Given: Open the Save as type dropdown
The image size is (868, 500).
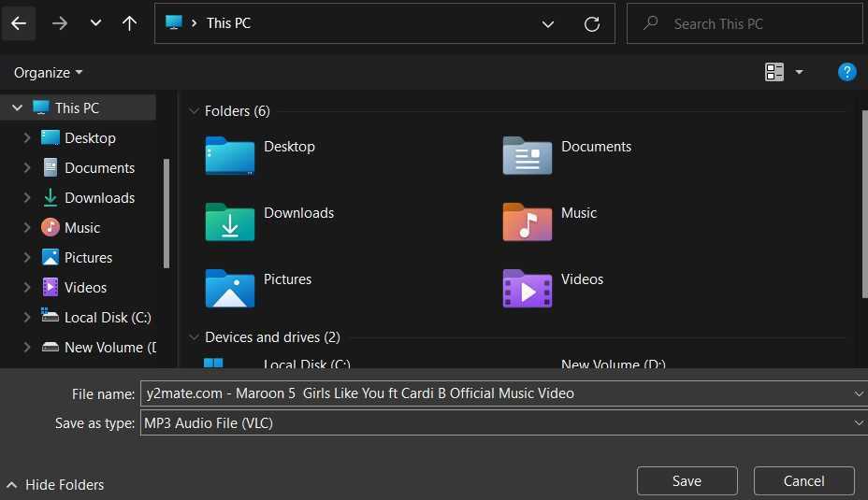Looking at the screenshot, I should (504, 423).
